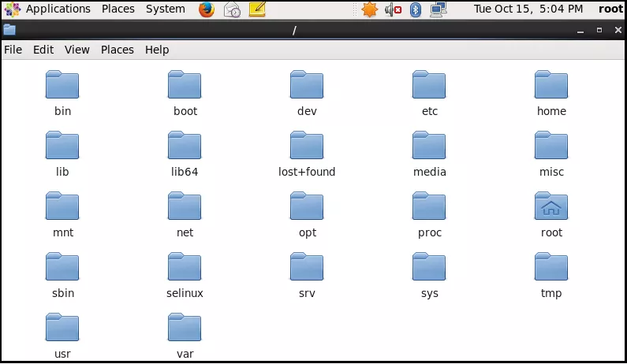Click the 'lost+found' folder label

[x=307, y=172]
